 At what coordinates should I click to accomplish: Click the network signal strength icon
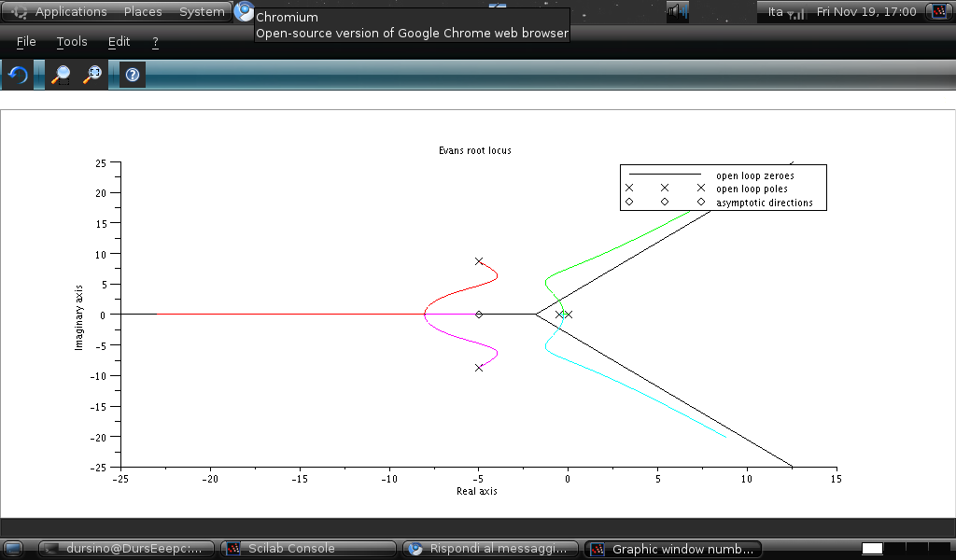[x=796, y=12]
